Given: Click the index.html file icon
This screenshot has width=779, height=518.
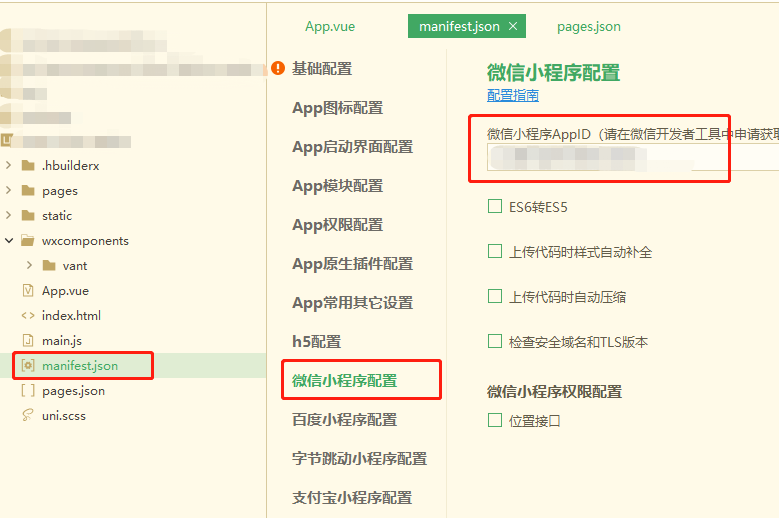Looking at the screenshot, I should (28, 315).
